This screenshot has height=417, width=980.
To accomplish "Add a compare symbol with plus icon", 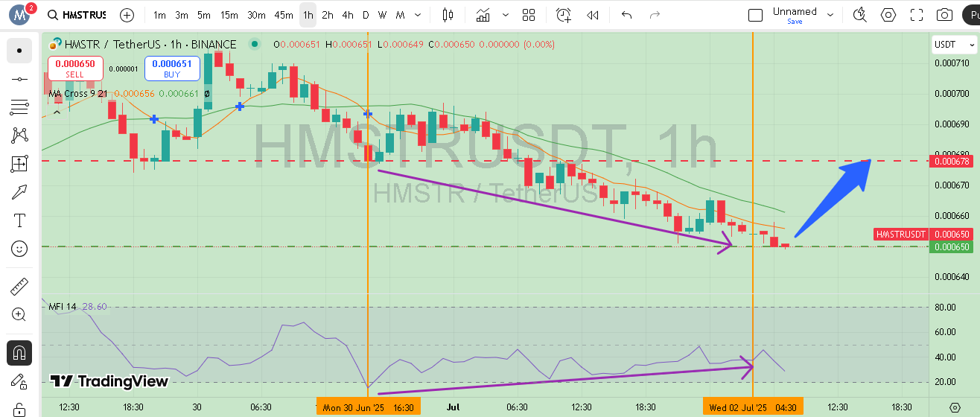I will pyautogui.click(x=127, y=15).
